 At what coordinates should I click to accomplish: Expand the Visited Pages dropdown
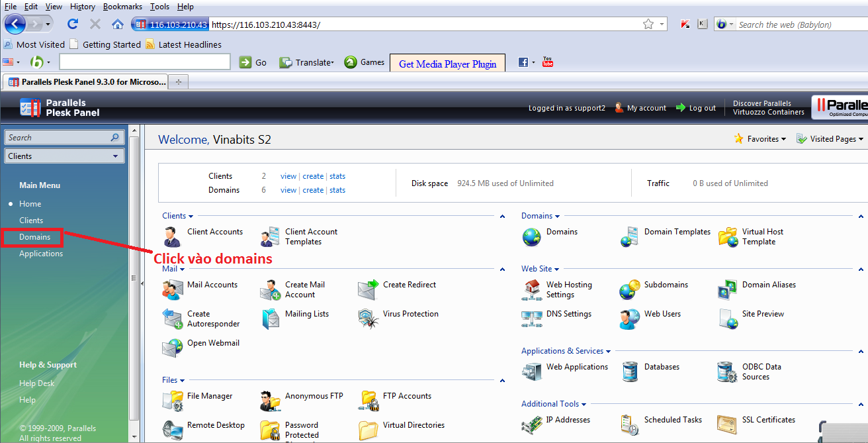[830, 139]
